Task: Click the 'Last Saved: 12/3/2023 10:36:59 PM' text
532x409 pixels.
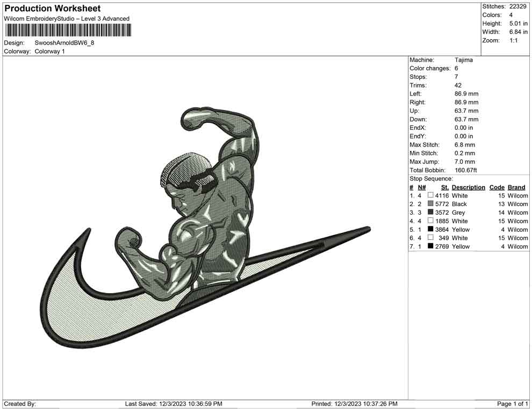Action: point(174,404)
